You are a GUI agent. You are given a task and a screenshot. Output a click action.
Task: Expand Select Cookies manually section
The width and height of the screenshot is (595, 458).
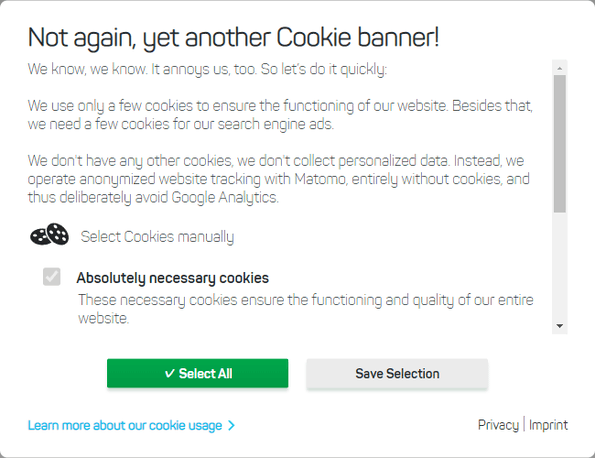click(157, 237)
